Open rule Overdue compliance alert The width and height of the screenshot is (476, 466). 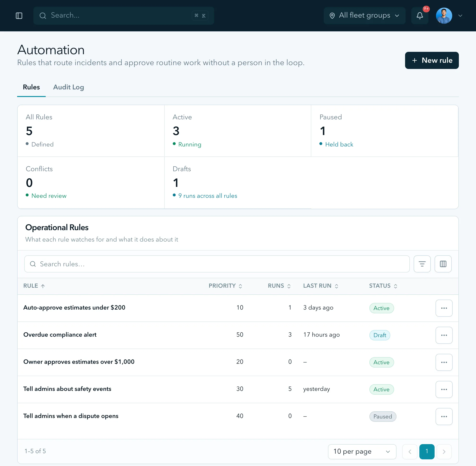pos(60,335)
